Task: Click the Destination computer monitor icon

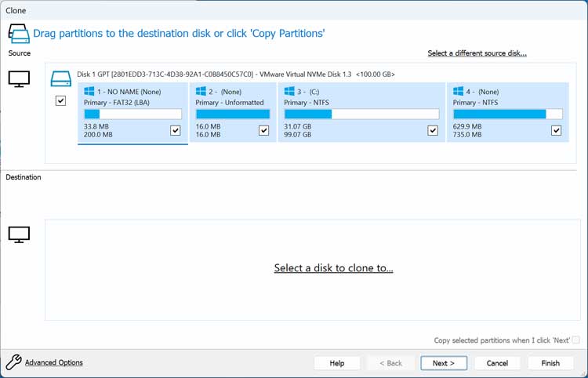Action: (x=19, y=234)
